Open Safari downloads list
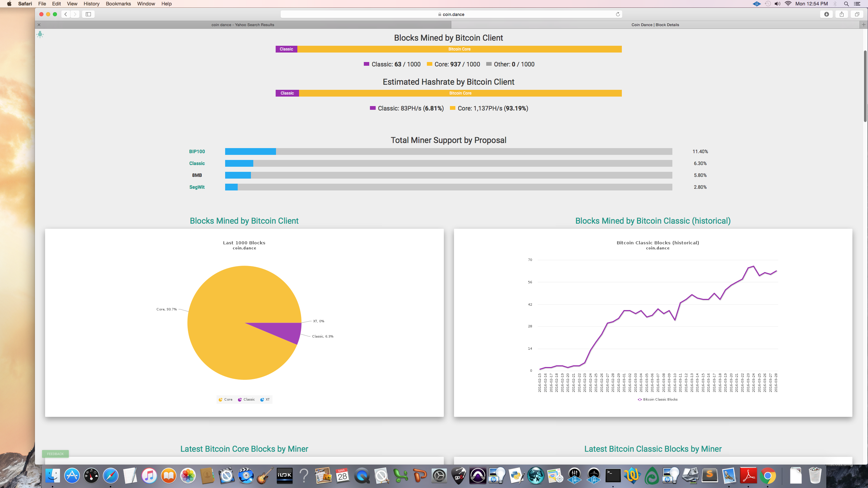The width and height of the screenshot is (868, 488). click(827, 14)
